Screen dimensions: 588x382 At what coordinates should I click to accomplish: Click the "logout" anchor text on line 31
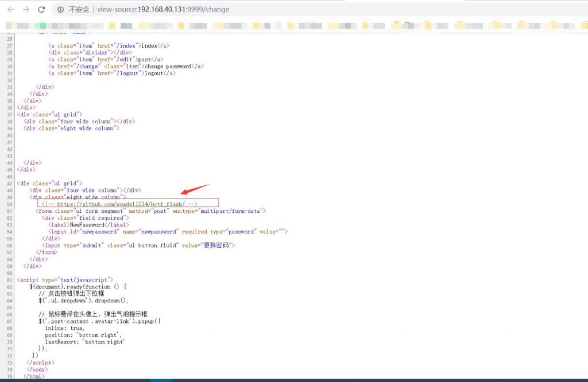click(x=154, y=73)
